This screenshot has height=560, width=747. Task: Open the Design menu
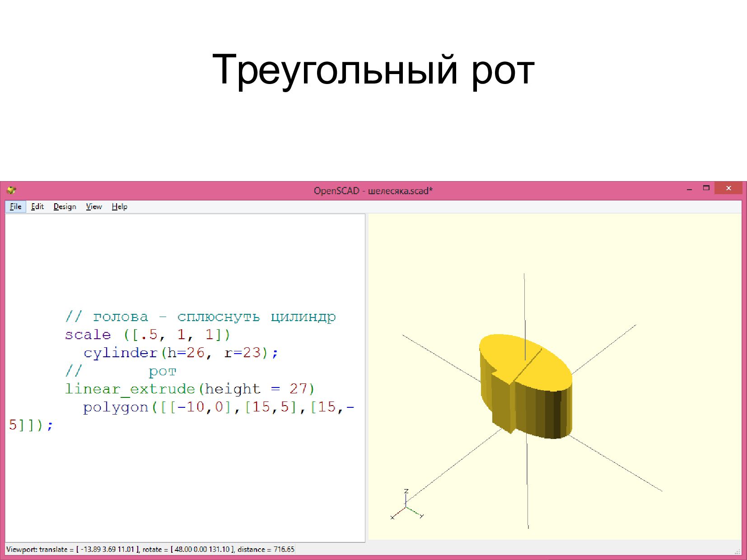[65, 206]
